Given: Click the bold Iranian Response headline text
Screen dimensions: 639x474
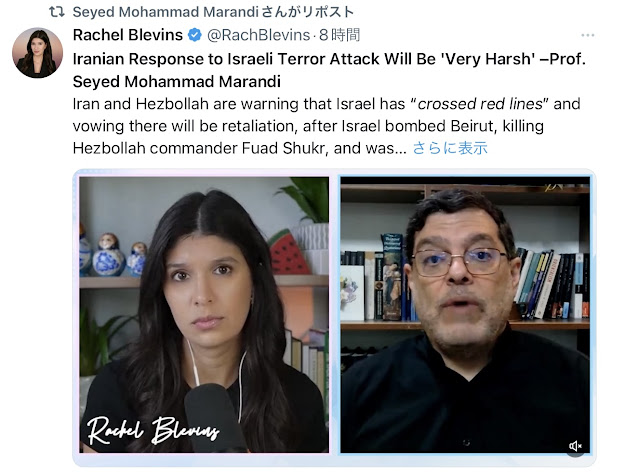Looking at the screenshot, I should click(329, 70).
